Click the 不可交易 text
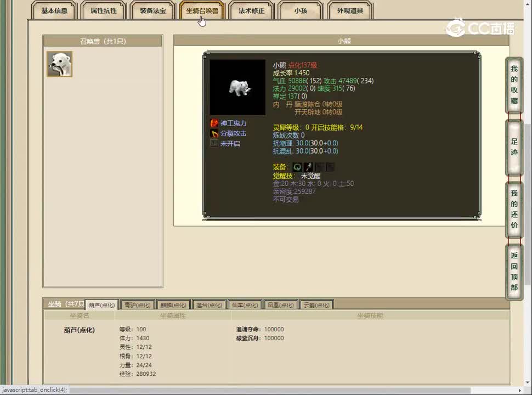Screen dimensions: 532x395 (x=286, y=200)
